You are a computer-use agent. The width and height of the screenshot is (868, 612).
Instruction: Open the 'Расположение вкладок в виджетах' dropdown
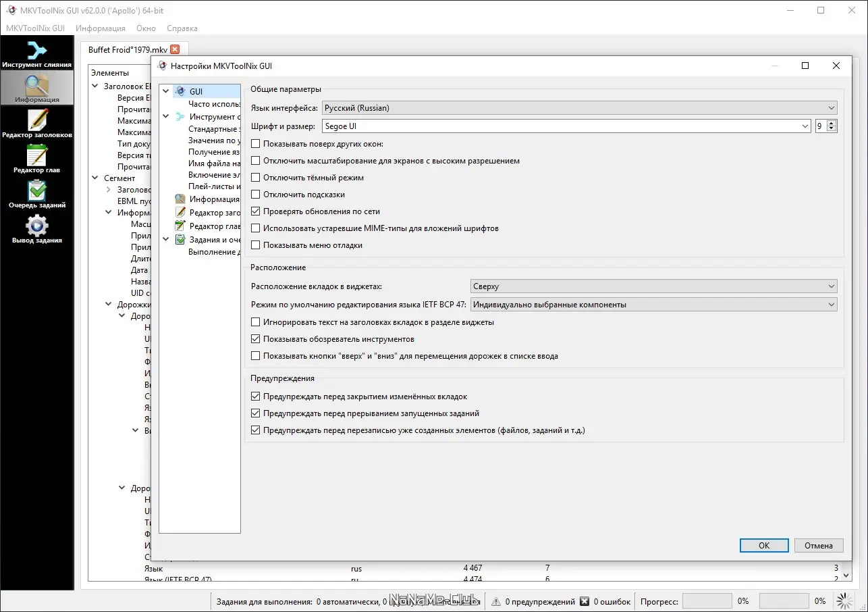click(654, 286)
